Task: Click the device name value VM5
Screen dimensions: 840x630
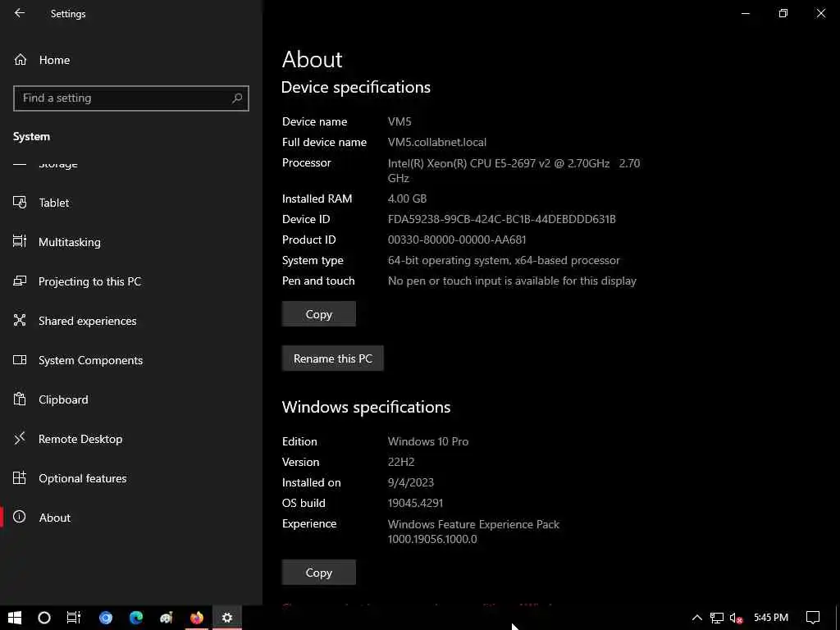Action: tap(399, 121)
